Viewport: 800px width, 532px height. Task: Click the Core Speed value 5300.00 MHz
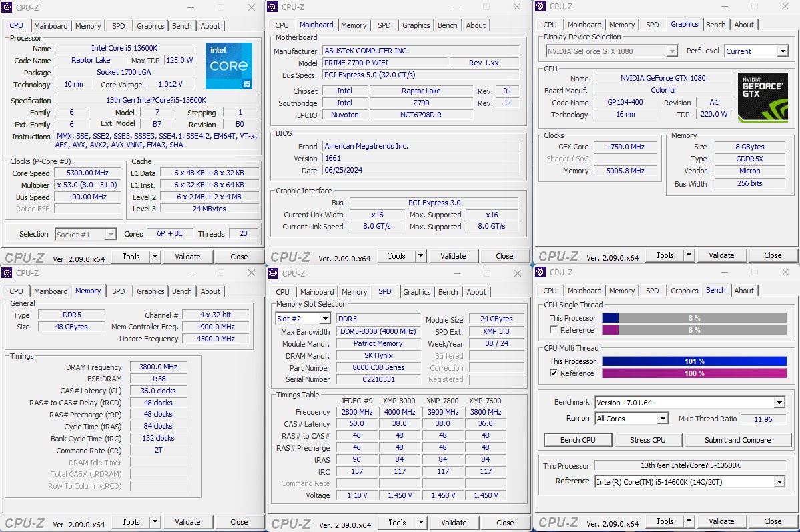(x=88, y=173)
